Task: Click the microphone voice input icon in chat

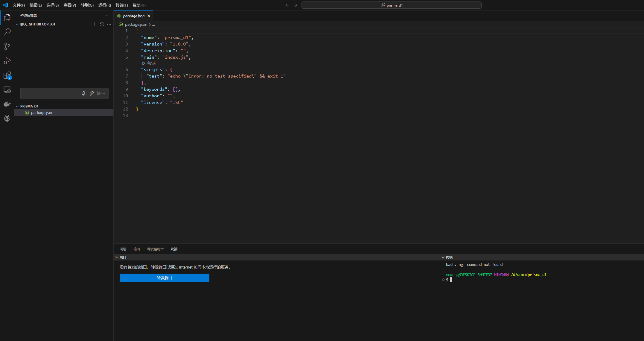Action: point(84,93)
